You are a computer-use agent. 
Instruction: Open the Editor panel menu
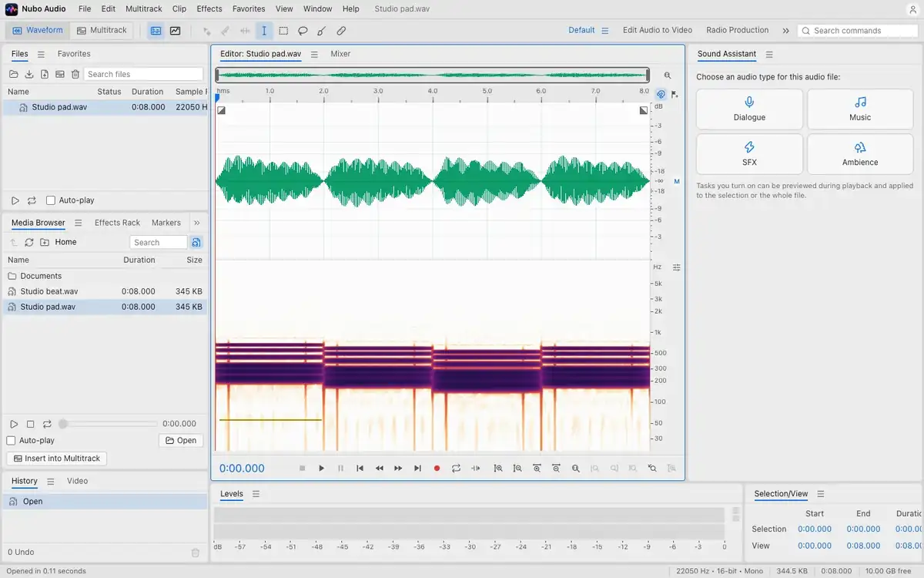[x=314, y=54]
